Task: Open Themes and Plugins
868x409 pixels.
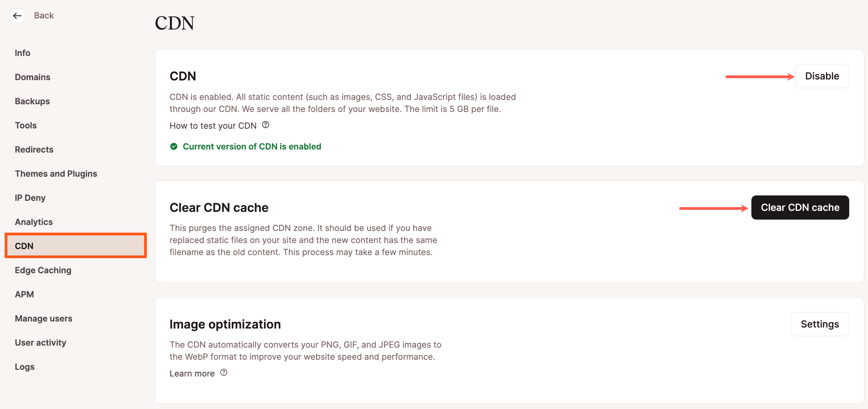Action: tap(56, 173)
